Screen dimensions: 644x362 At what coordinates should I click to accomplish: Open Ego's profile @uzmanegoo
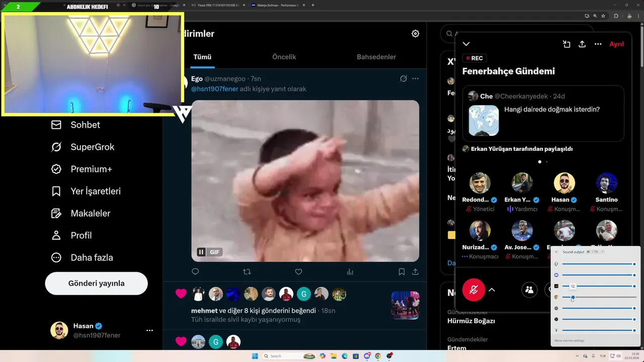[x=225, y=79]
